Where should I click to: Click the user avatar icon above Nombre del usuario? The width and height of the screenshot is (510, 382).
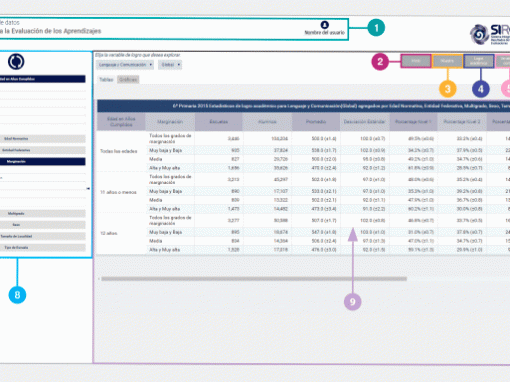324,25
